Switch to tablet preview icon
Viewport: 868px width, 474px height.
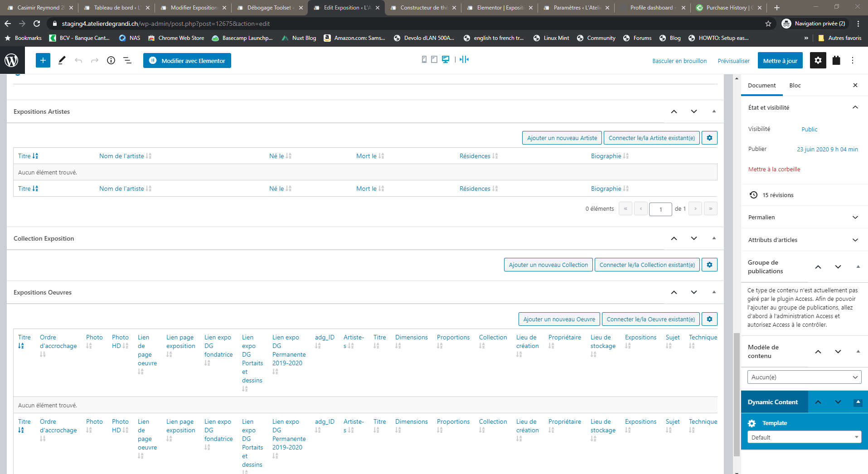(434, 59)
